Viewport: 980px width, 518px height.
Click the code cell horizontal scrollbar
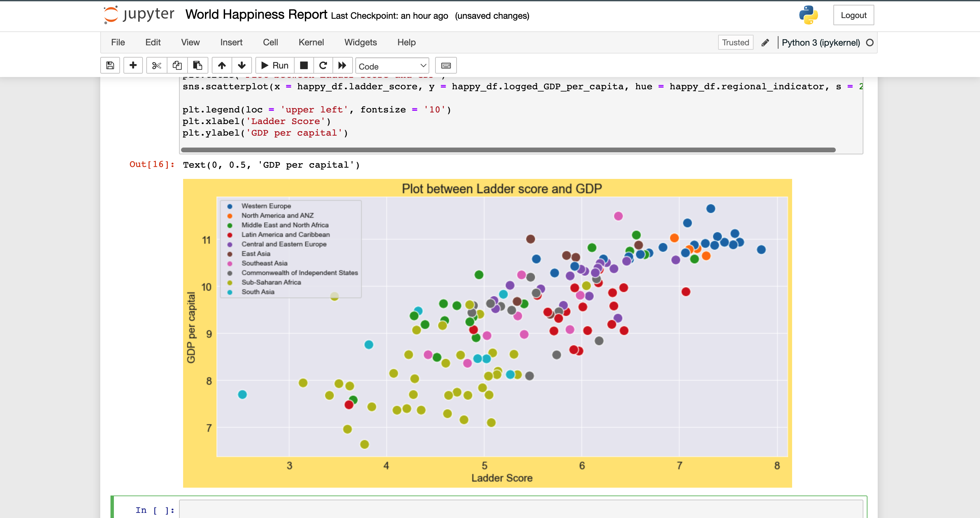pos(508,150)
